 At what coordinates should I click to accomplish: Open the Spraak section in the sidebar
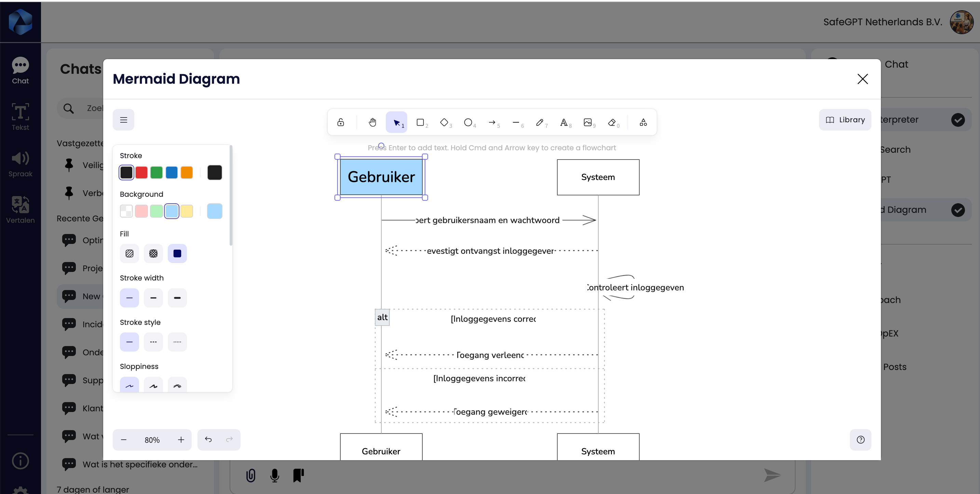(20, 164)
